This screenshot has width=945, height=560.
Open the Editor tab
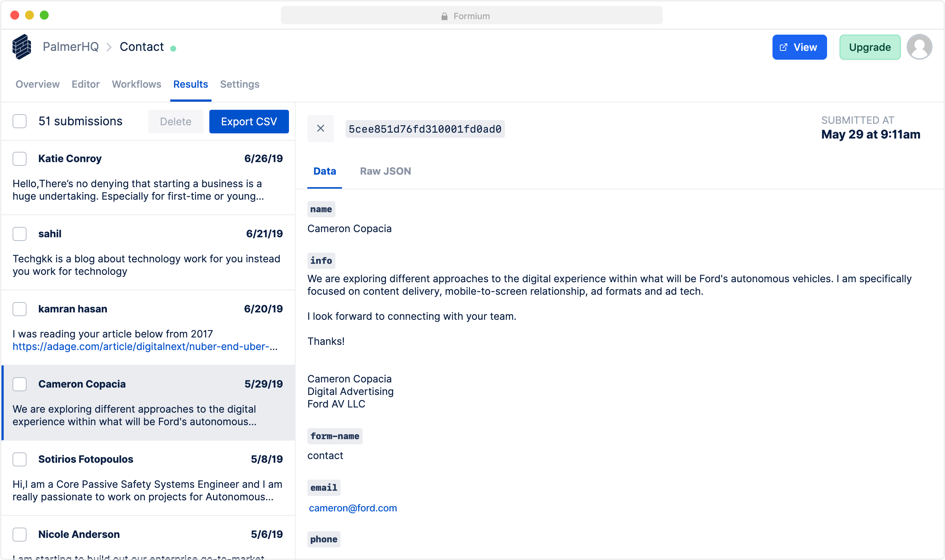click(86, 84)
